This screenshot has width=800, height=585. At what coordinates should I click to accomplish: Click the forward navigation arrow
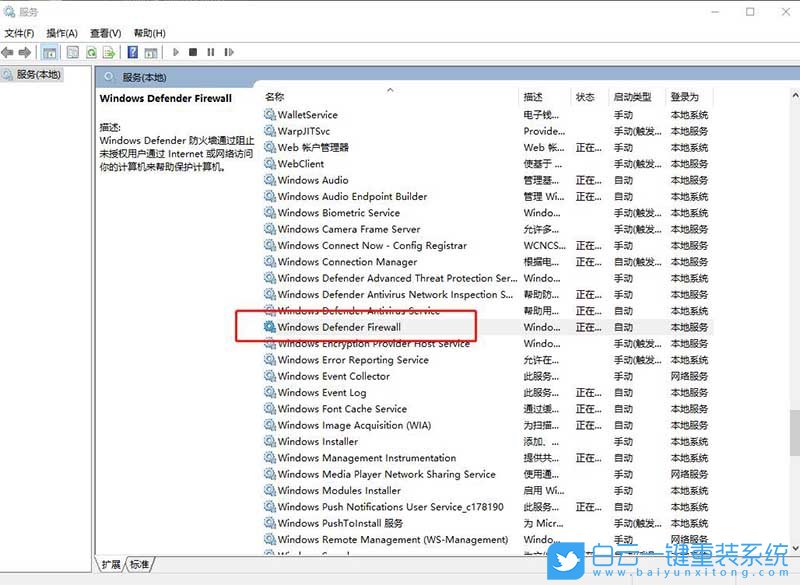[x=29, y=52]
